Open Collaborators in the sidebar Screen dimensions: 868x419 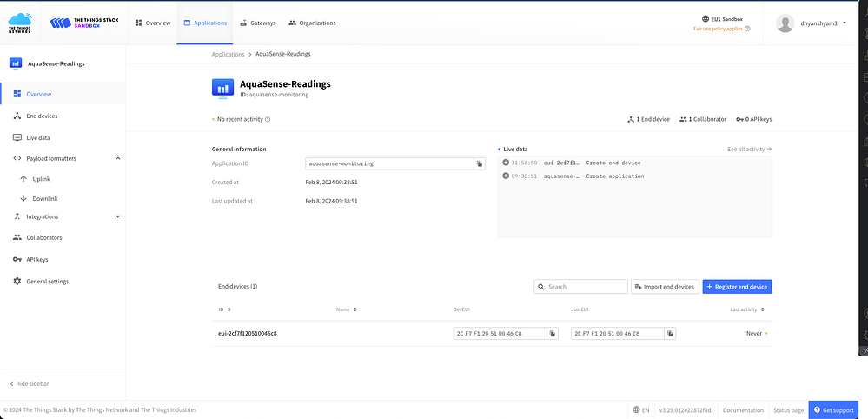coord(63,237)
